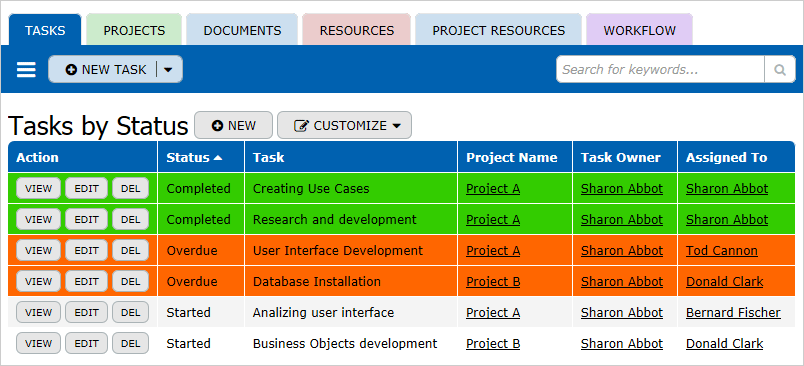Image resolution: width=804 pixels, height=366 pixels.
Task: Focus the Search for keywords field
Action: (660, 70)
